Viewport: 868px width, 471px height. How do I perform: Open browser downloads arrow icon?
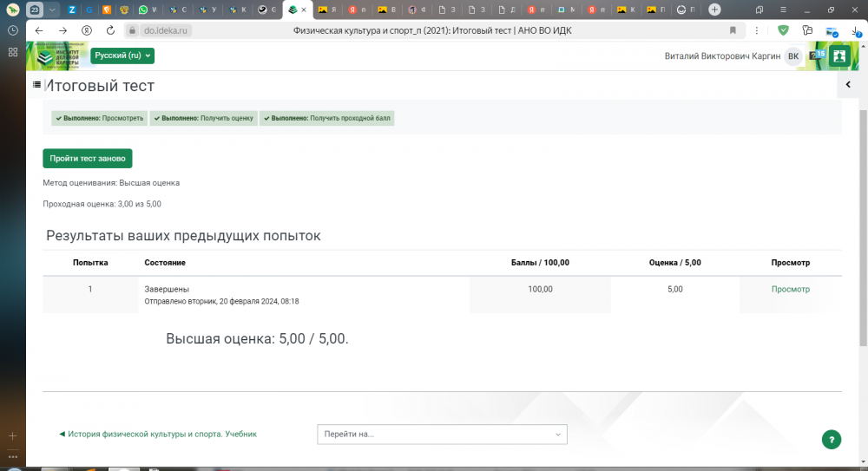(x=857, y=32)
